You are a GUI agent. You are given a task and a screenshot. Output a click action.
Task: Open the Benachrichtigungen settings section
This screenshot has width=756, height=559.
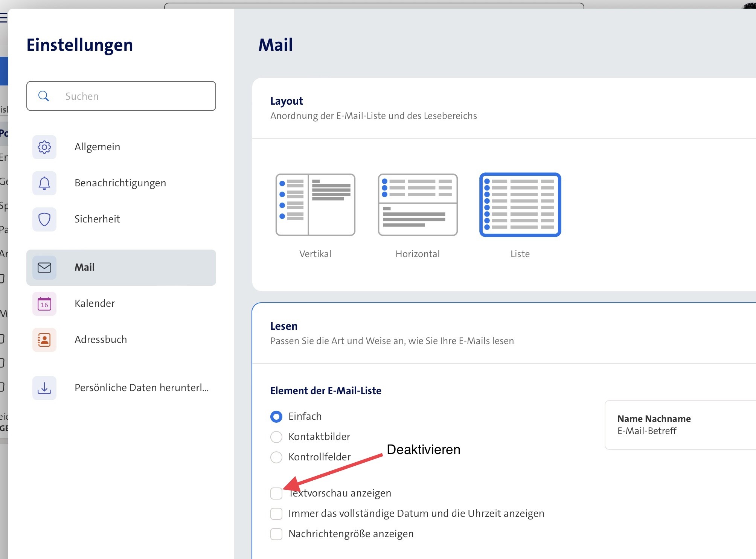coord(120,183)
